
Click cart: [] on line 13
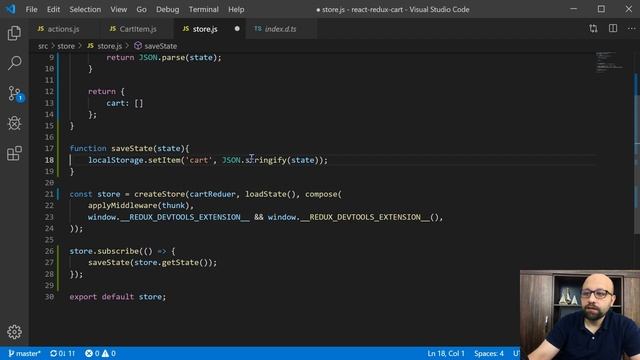tap(124, 103)
